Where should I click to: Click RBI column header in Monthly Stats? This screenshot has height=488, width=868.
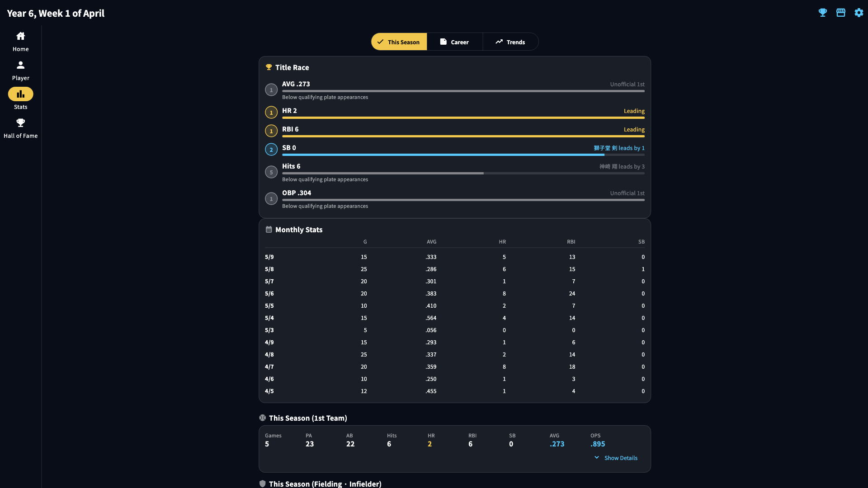tap(571, 242)
